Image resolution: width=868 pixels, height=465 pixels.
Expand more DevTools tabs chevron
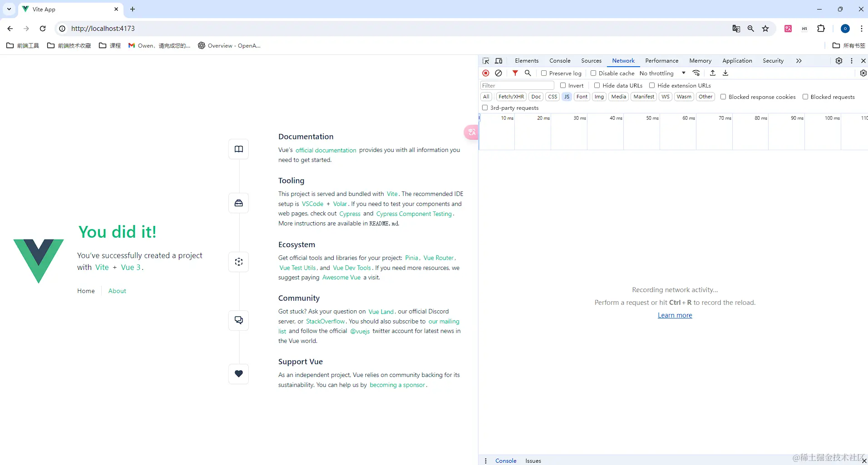[x=799, y=61]
